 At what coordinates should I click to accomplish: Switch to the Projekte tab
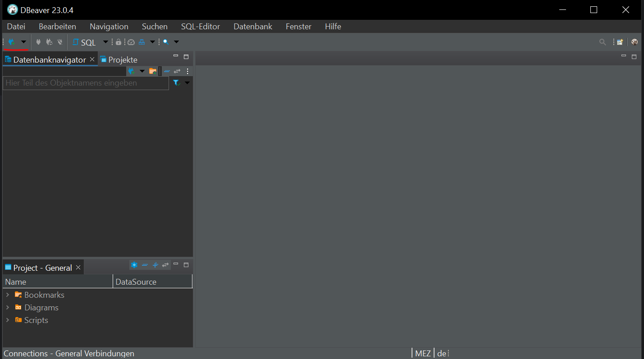coord(119,60)
